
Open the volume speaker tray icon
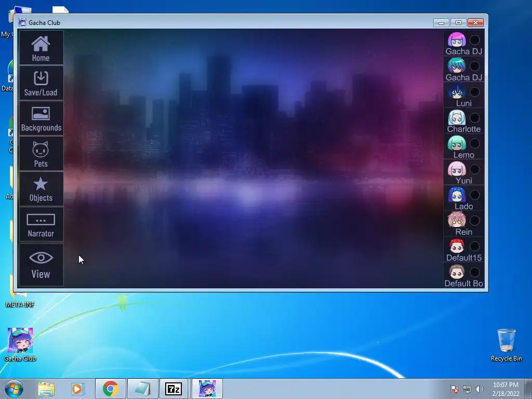point(479,389)
